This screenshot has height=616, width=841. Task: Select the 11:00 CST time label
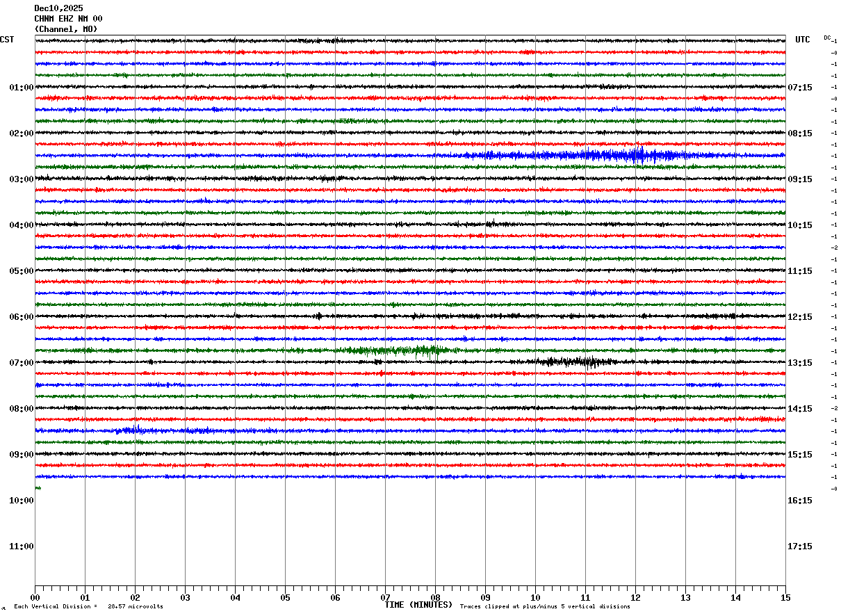coord(21,546)
